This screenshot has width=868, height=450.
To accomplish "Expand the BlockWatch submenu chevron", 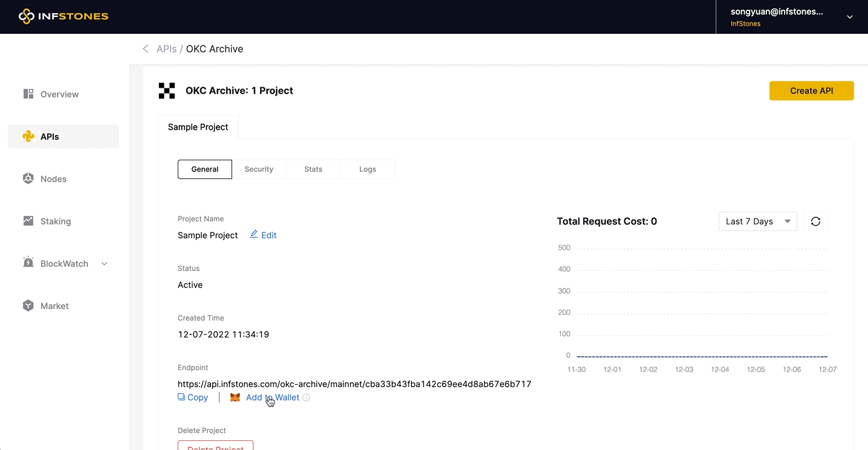I will 105,264.
